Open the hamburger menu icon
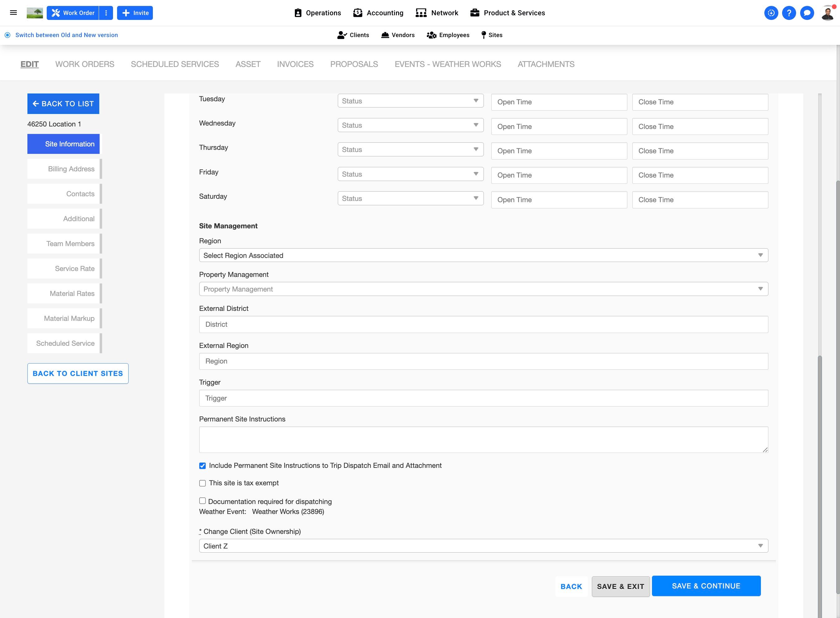Screen dimensions: 840x618 [13, 13]
